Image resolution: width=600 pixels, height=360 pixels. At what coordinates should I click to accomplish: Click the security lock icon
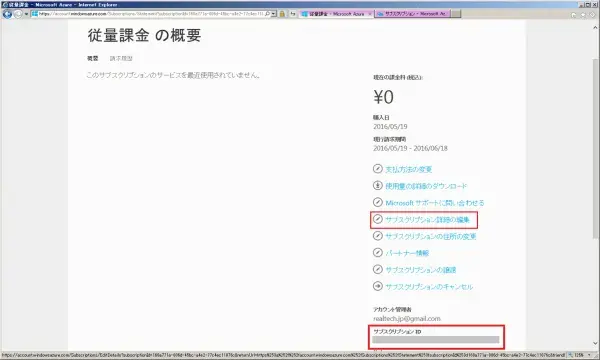click(282, 14)
